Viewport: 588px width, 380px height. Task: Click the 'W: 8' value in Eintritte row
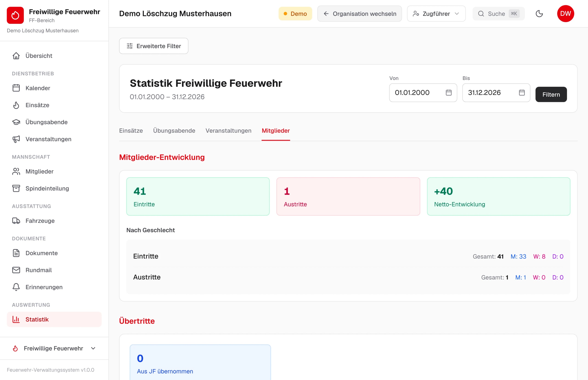click(539, 257)
